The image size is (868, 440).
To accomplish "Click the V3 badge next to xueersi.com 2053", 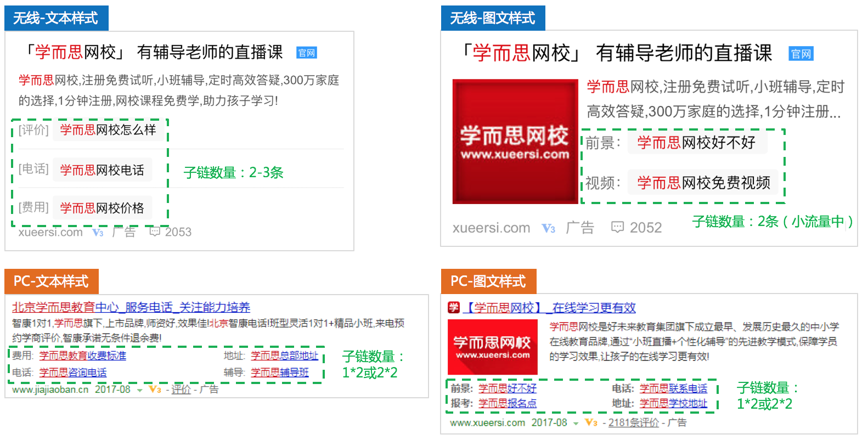I will [x=98, y=233].
